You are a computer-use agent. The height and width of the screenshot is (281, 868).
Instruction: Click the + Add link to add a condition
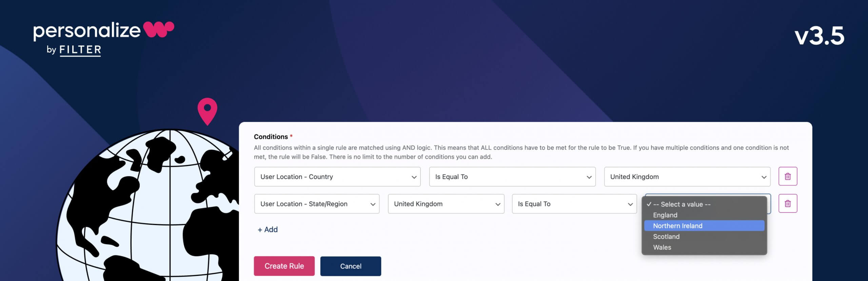tap(268, 229)
